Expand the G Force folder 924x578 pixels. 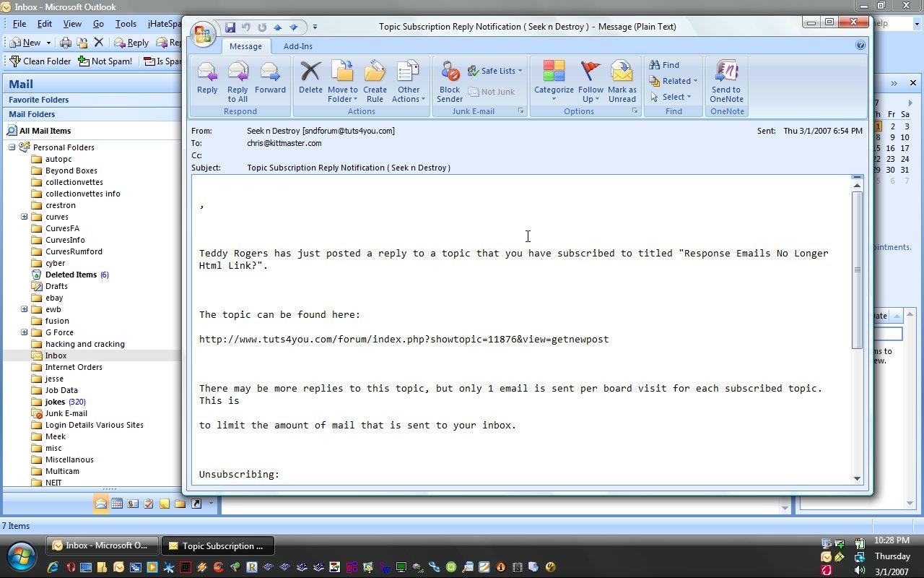(x=24, y=332)
